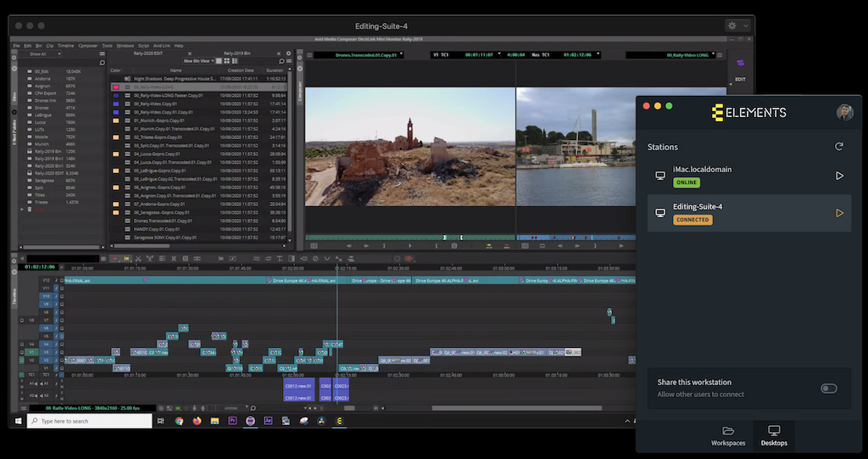Click the yellow segment splice-in tool

point(127,258)
